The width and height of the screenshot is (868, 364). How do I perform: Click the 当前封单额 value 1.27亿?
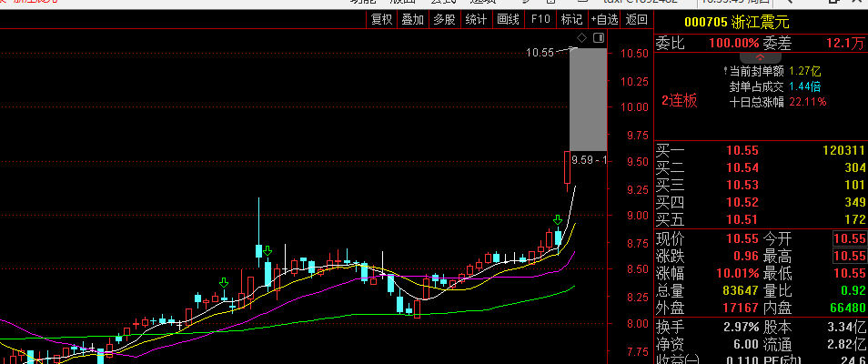[805, 72]
